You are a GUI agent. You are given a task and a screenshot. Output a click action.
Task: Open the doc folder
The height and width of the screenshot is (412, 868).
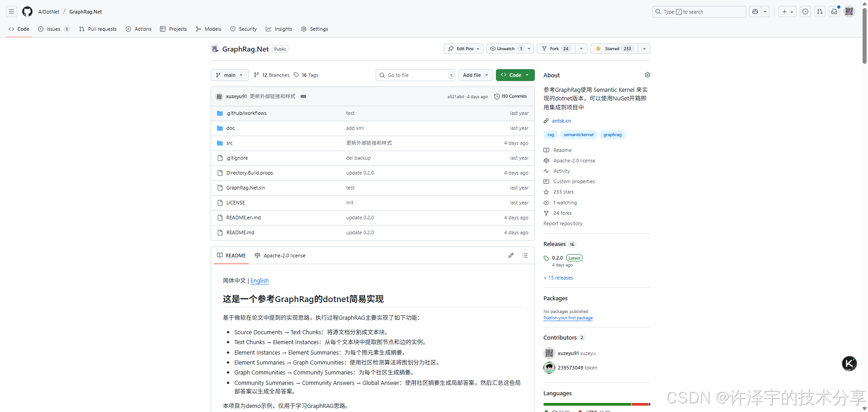coord(231,128)
